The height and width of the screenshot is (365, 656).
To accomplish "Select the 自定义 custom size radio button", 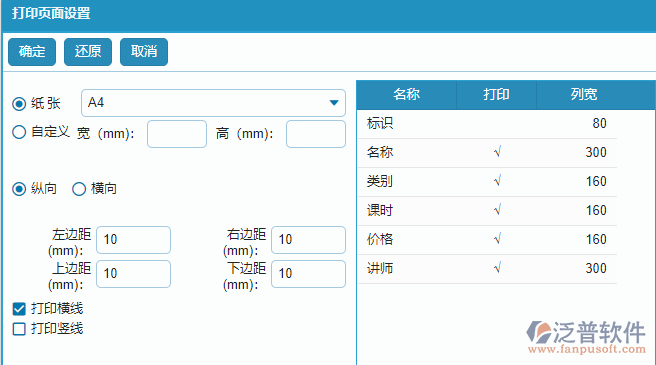I will (x=19, y=132).
